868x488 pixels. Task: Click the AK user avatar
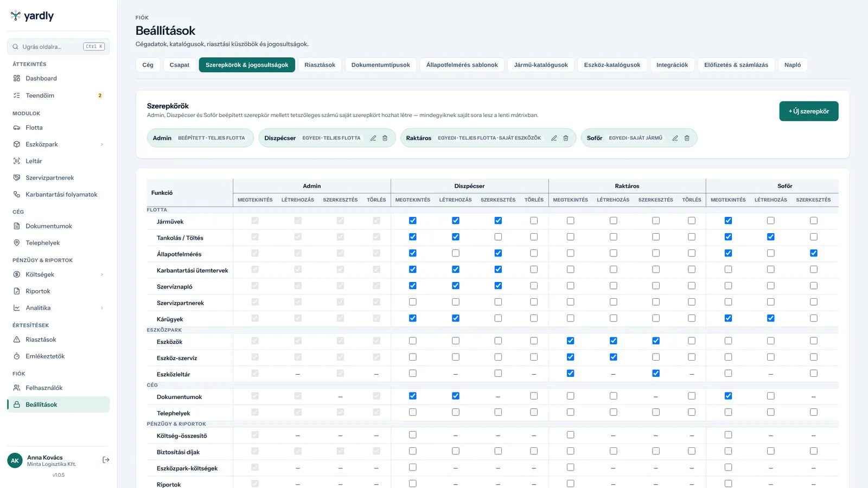[x=15, y=460]
